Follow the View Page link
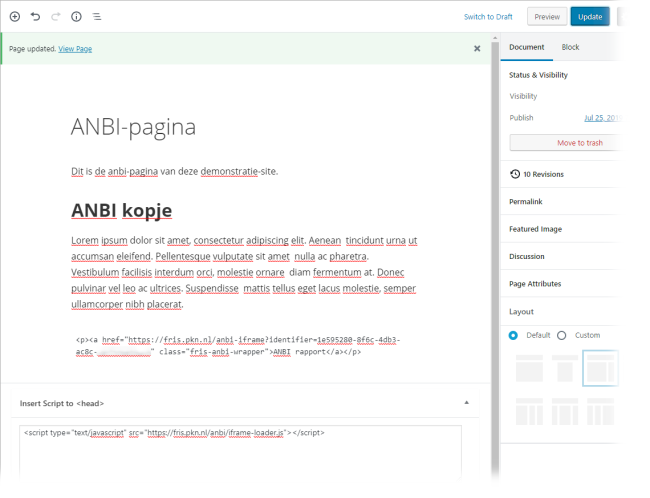Viewport: 650px width, 498px height. tap(75, 49)
